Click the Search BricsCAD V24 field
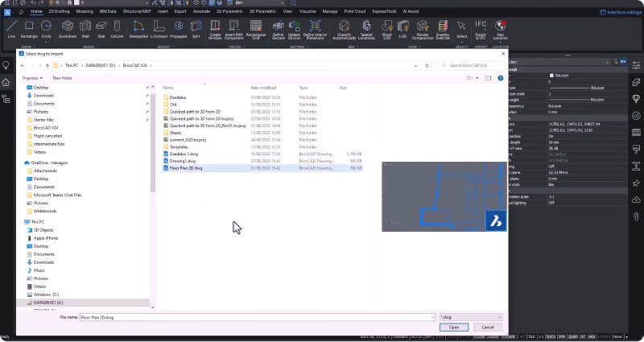Image resolution: width=644 pixels, height=342 pixels. pos(471,66)
